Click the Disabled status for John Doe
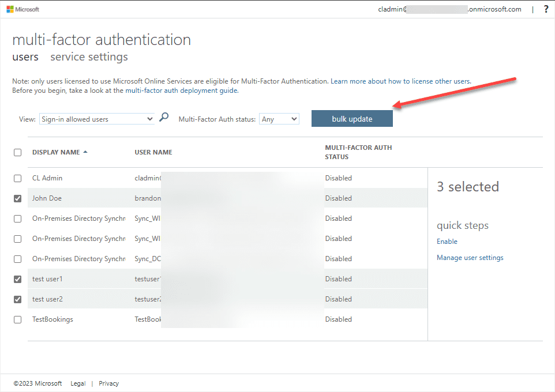This screenshot has height=392, width=555. (x=339, y=198)
